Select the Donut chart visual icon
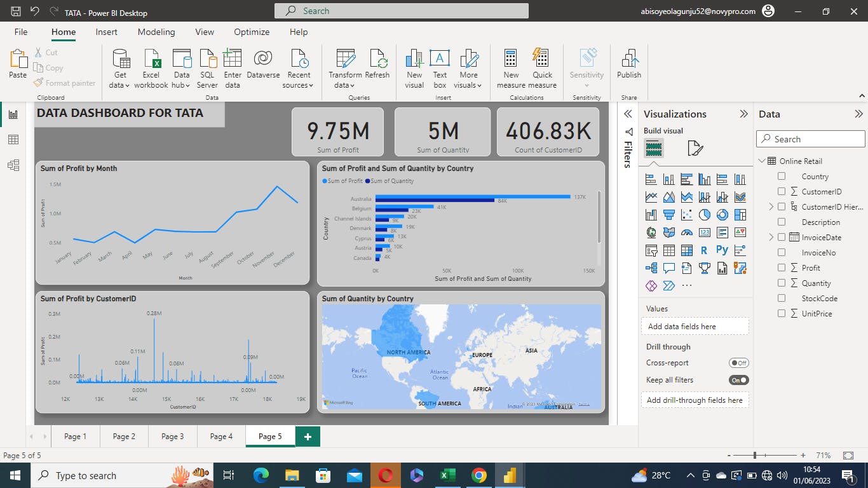The height and width of the screenshot is (488, 868). (x=722, y=215)
